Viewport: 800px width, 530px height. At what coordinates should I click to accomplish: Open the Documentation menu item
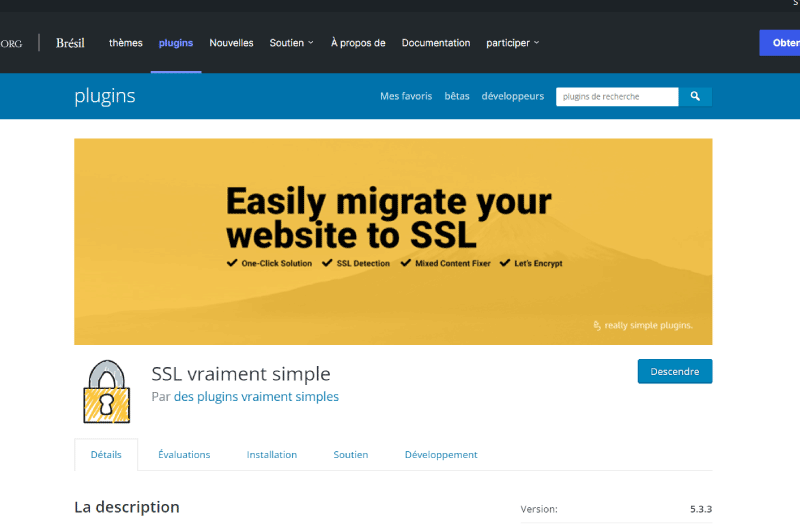[436, 43]
